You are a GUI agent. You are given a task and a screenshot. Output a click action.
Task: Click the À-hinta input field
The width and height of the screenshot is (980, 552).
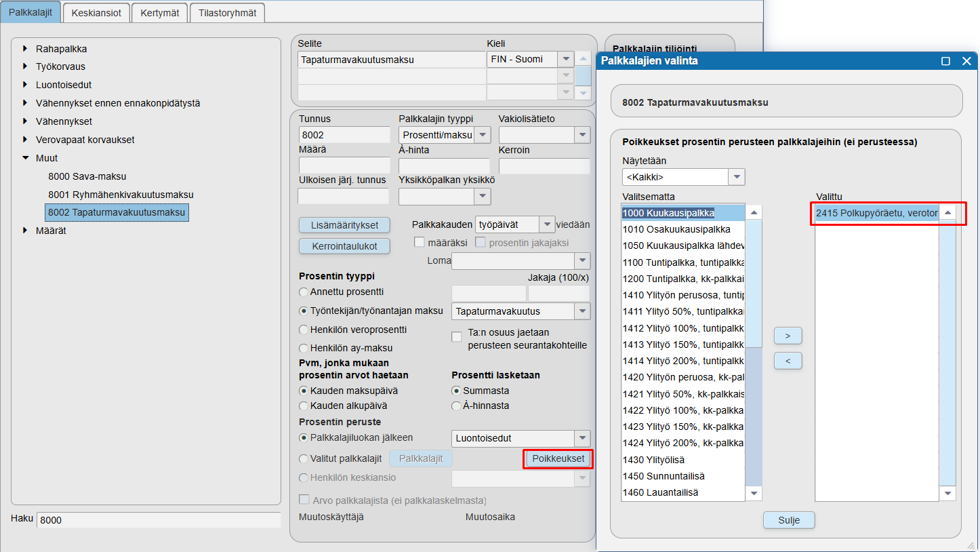pos(444,165)
